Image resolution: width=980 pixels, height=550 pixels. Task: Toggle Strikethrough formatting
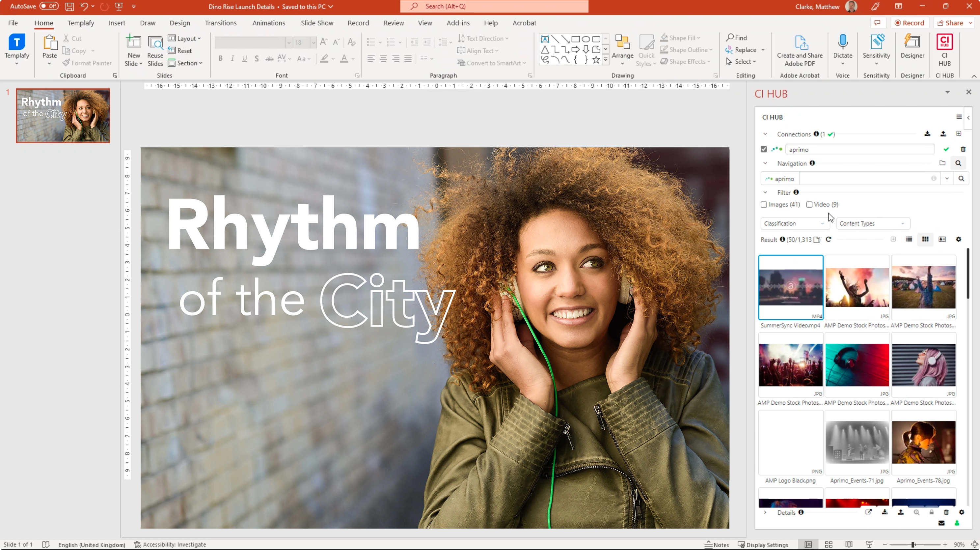click(269, 59)
